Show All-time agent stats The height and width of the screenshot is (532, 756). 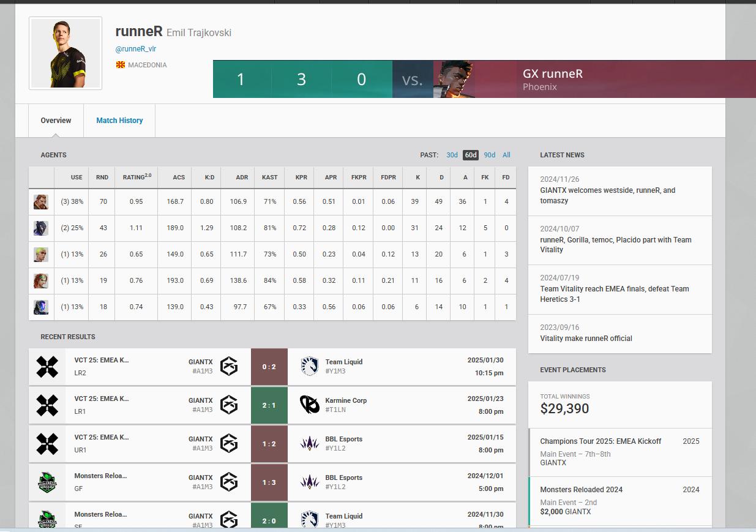click(x=506, y=155)
